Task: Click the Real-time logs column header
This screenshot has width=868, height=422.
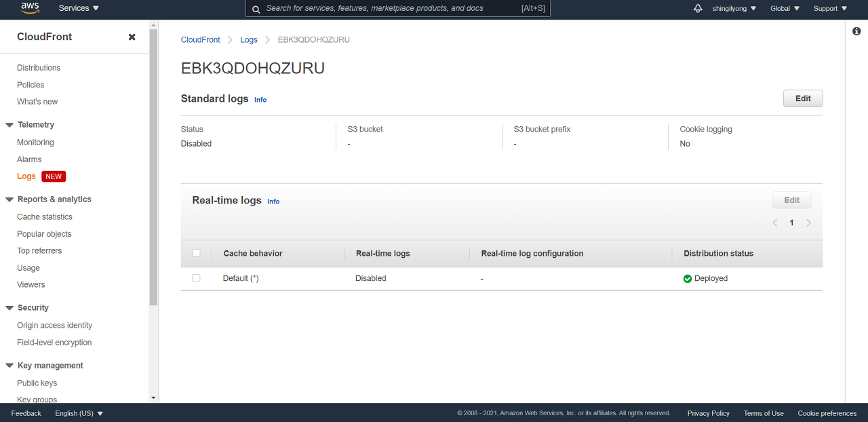Action: tap(383, 253)
